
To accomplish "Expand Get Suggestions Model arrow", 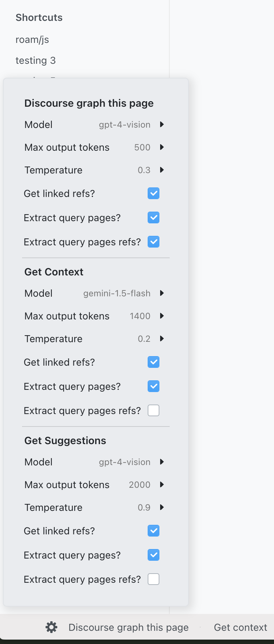I will click(162, 462).
